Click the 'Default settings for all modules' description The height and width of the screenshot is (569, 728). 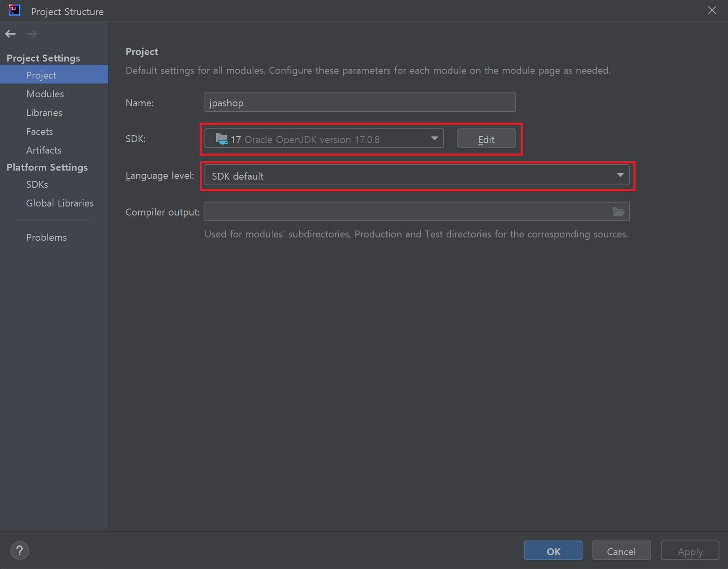pyautogui.click(x=368, y=70)
